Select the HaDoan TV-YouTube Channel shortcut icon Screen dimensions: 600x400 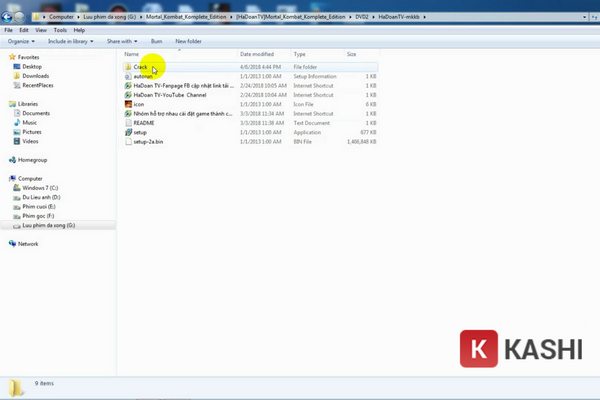click(x=128, y=95)
